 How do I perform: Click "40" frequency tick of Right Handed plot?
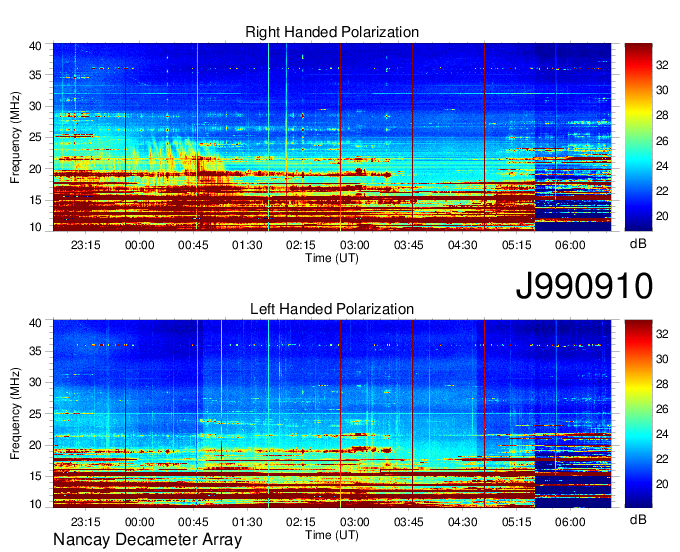point(35,46)
